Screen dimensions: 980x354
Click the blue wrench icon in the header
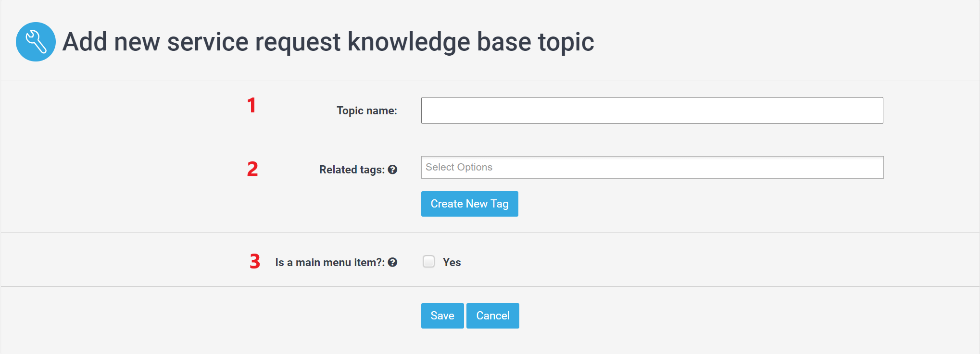(36, 42)
